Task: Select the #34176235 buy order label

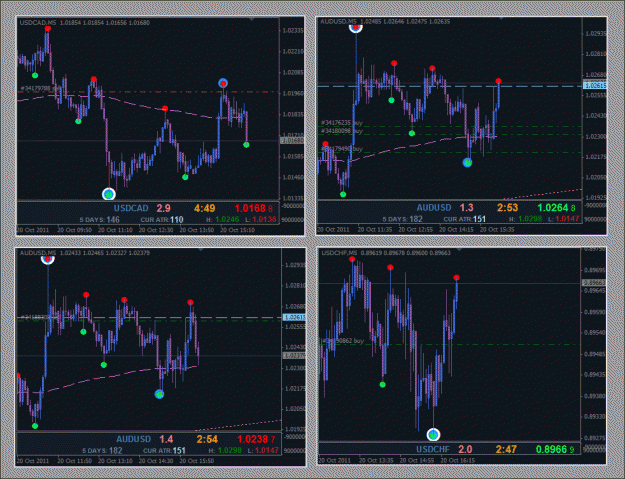Action: 342,123
